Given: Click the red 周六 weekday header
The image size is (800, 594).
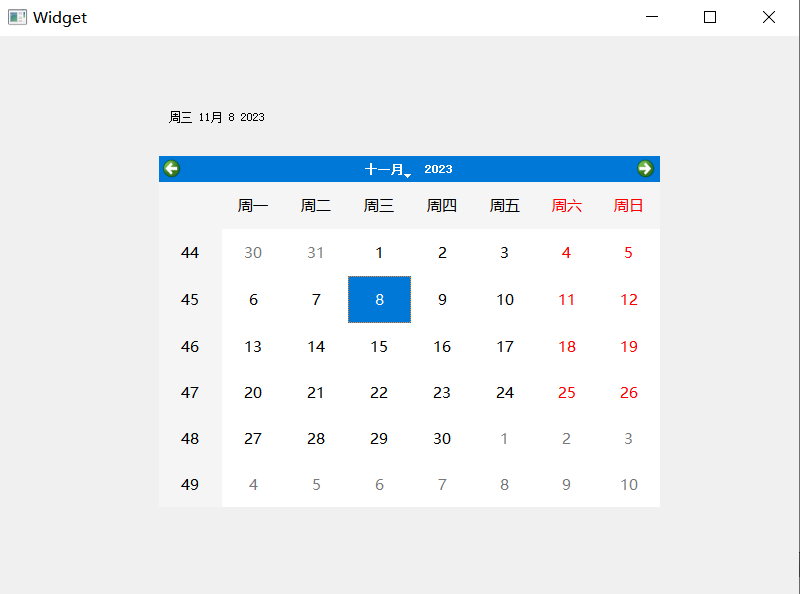Looking at the screenshot, I should 566,206.
